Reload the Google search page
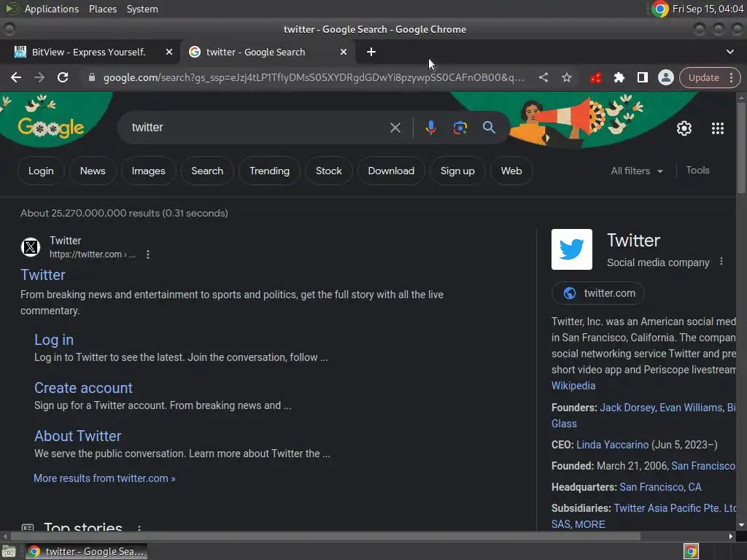 tap(63, 77)
